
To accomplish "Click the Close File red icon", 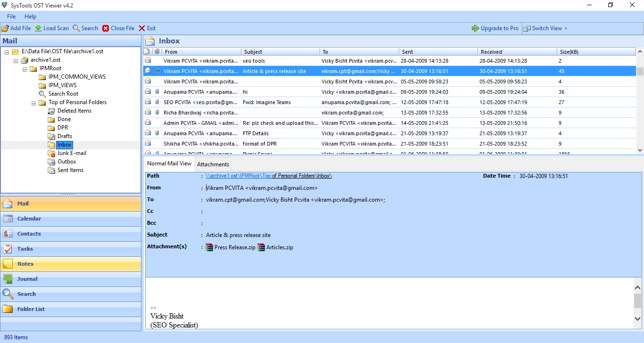I will (106, 28).
